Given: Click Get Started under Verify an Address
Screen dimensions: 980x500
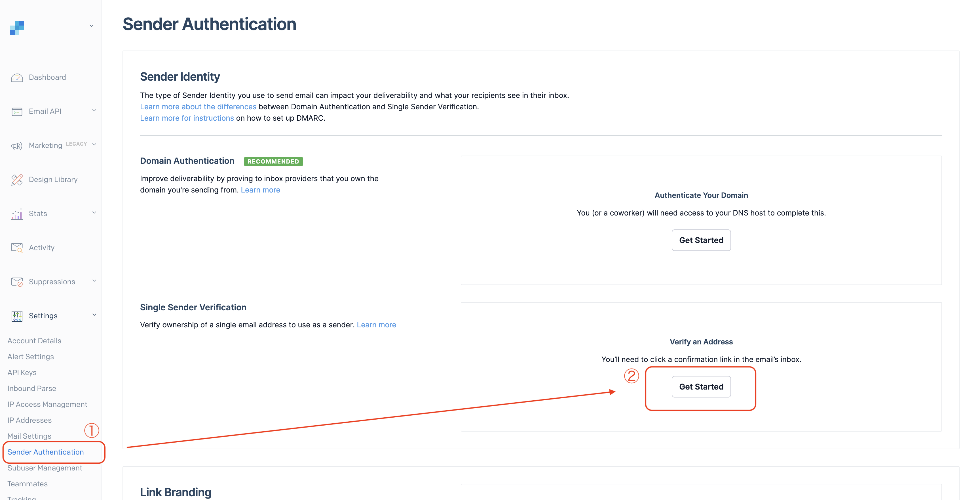Looking at the screenshot, I should tap(701, 387).
